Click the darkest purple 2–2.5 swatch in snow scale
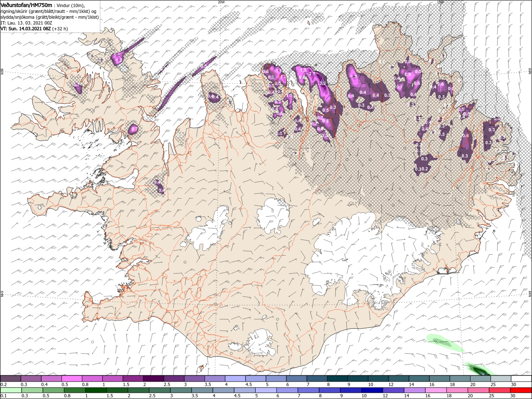532x399 pixels. click(x=153, y=379)
